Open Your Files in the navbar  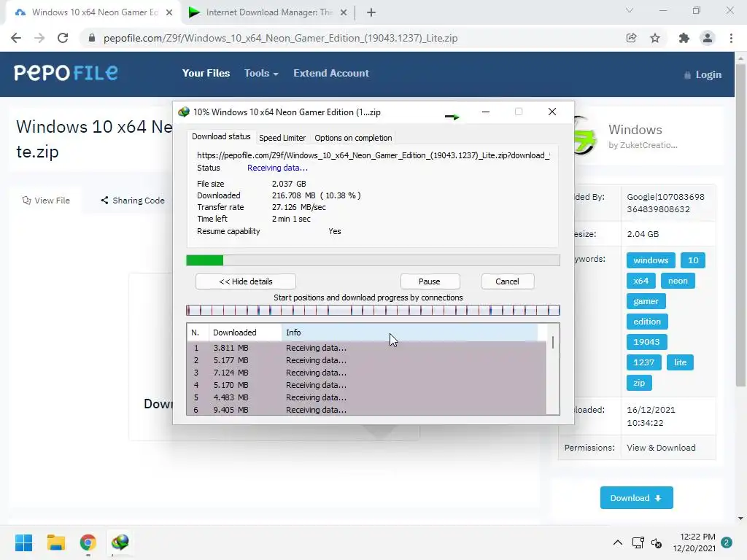206,74
